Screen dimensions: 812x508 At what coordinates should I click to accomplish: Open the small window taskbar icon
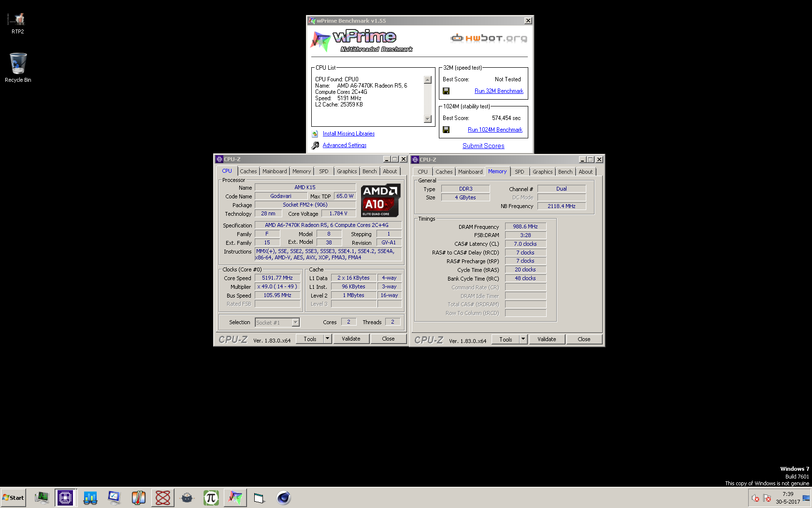click(x=260, y=498)
